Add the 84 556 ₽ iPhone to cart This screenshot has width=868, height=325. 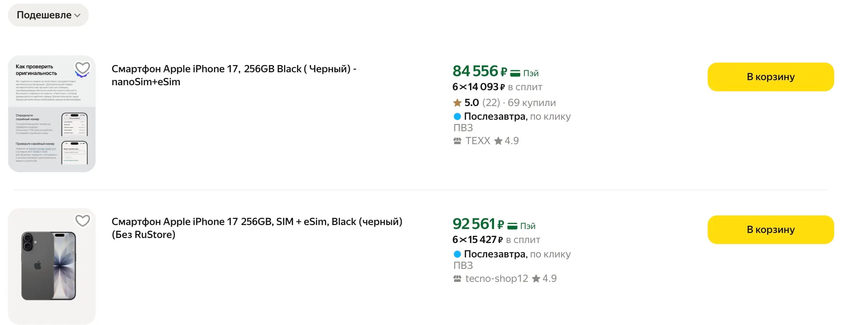(x=770, y=77)
